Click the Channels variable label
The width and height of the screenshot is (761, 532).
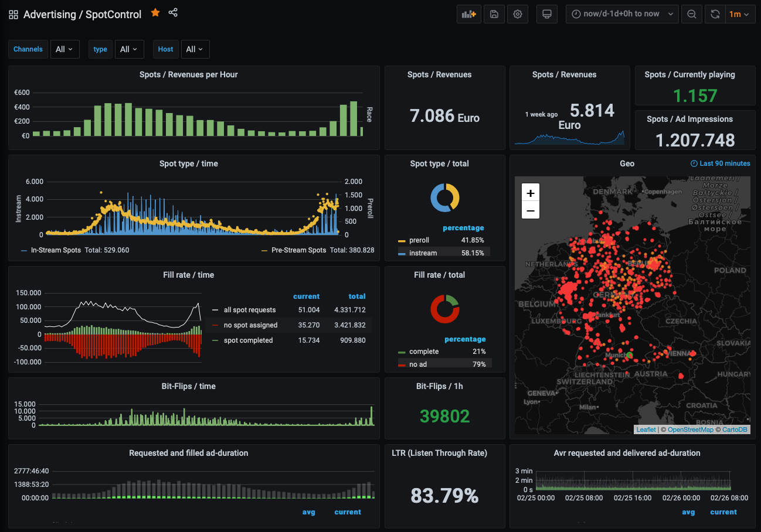tap(28, 49)
